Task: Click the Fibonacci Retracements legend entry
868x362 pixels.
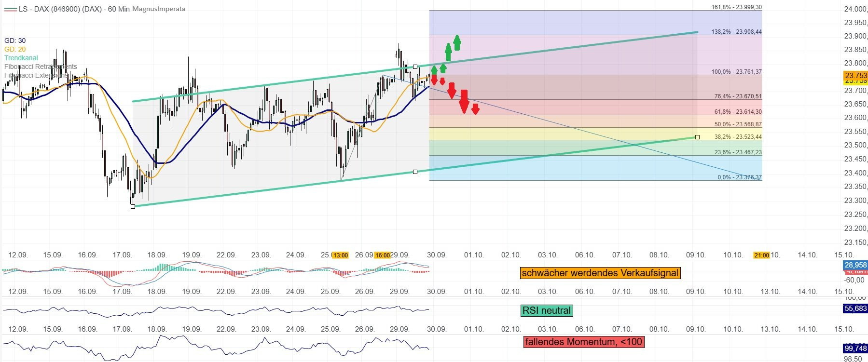Action: tap(41, 67)
